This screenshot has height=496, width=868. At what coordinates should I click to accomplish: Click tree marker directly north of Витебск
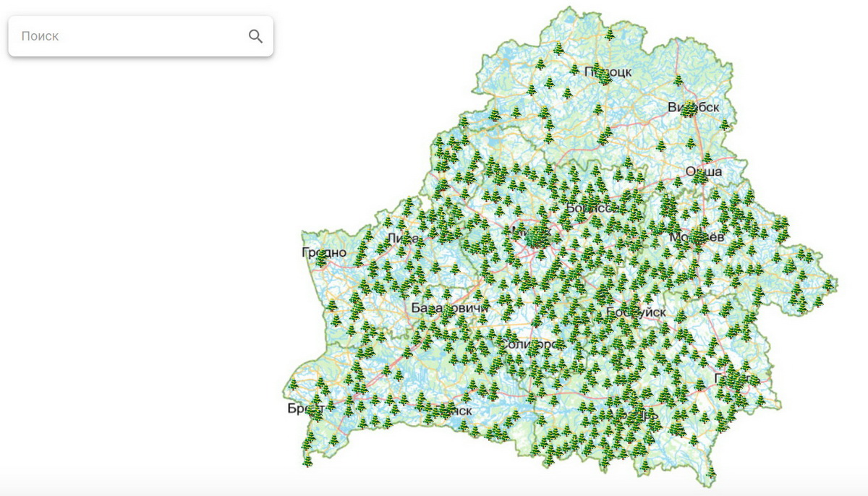tap(678, 80)
